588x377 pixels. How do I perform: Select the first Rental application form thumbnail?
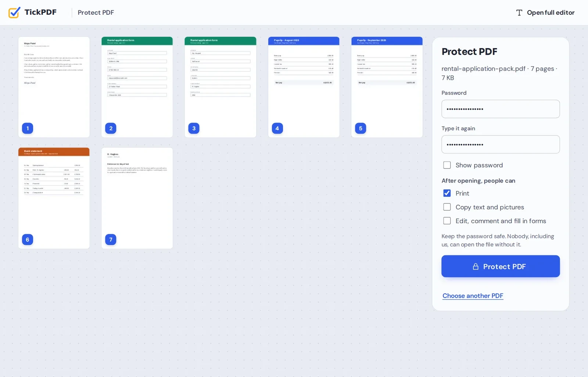tap(137, 87)
